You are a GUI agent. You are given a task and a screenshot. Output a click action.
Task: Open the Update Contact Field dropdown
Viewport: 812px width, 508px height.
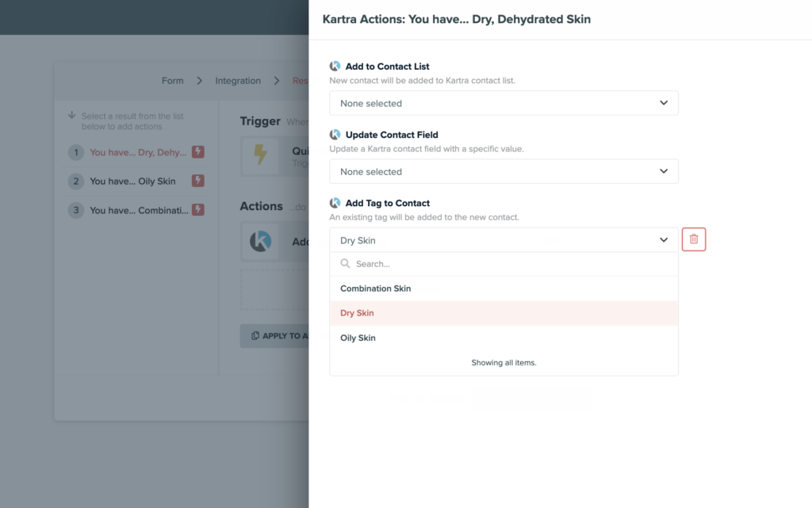point(504,171)
